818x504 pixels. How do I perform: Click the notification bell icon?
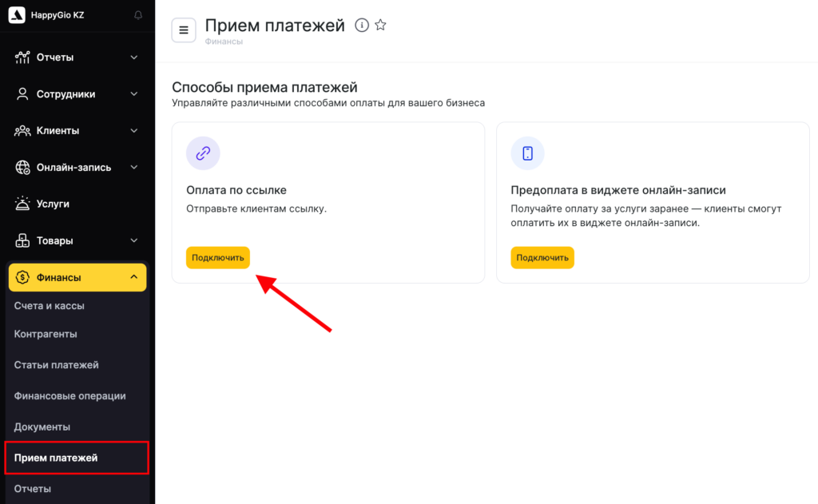[x=138, y=15]
